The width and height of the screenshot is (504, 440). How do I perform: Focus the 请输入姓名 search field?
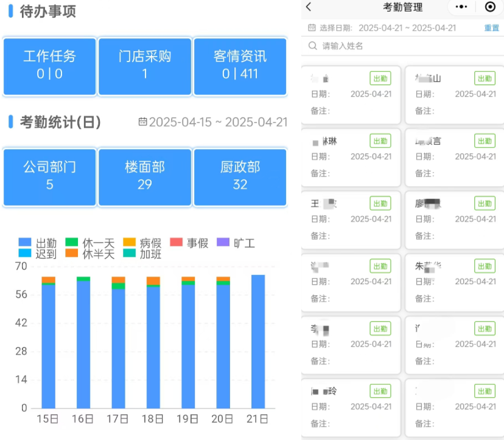pos(403,46)
